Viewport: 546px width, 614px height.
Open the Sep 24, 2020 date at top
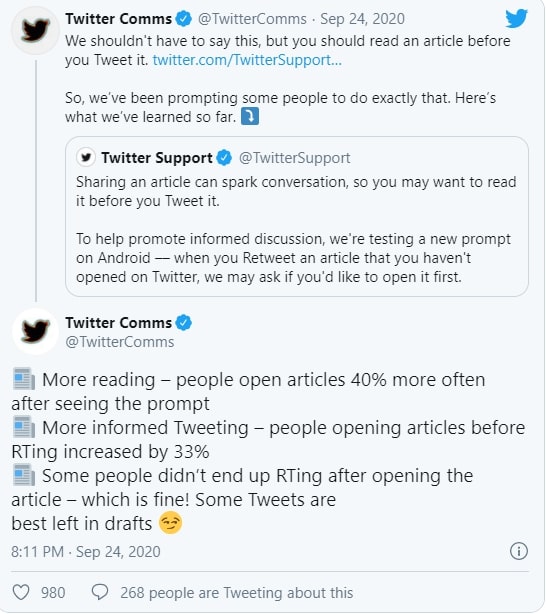coord(362,19)
